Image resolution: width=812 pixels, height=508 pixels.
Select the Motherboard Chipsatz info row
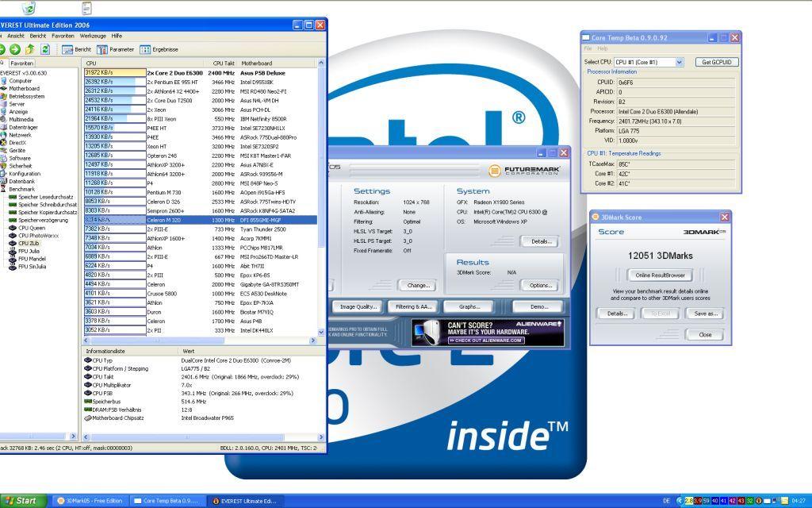point(200,418)
